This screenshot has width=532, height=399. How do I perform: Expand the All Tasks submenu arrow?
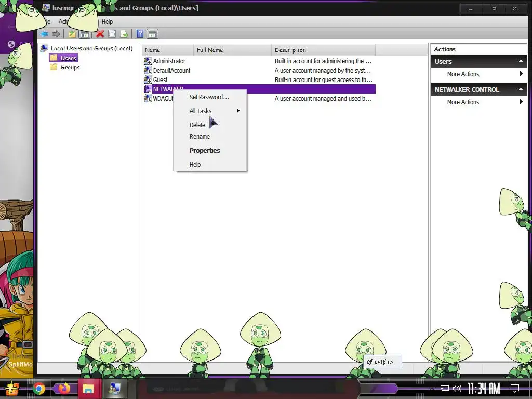point(238,111)
